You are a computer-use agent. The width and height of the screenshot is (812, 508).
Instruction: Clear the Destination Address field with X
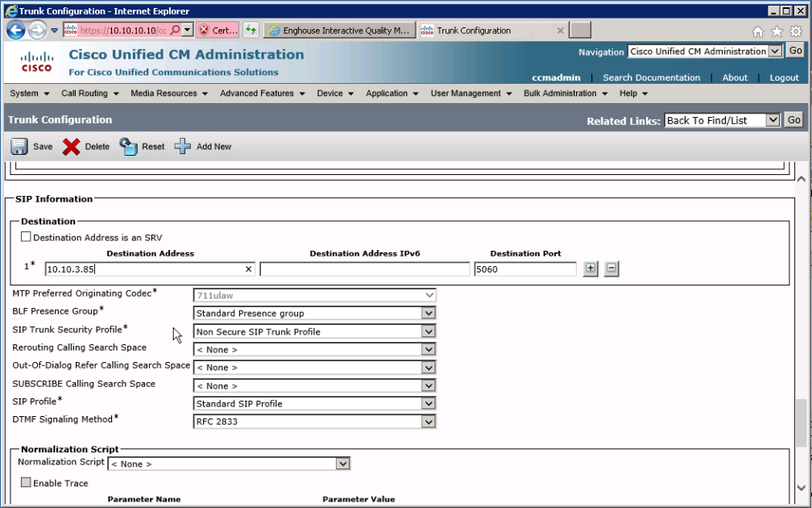248,269
